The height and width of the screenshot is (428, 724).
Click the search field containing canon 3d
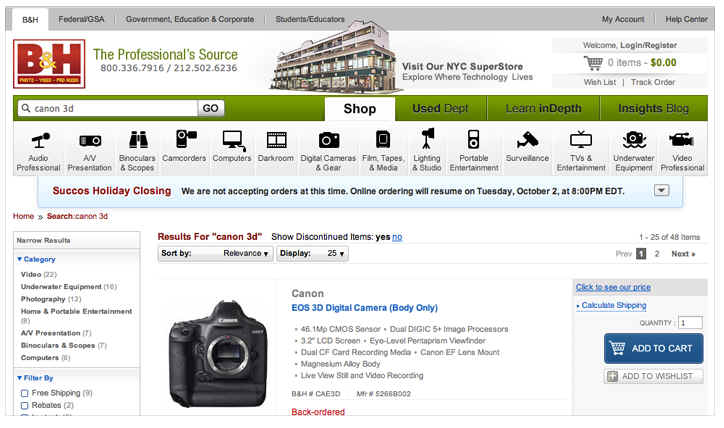coord(109,109)
